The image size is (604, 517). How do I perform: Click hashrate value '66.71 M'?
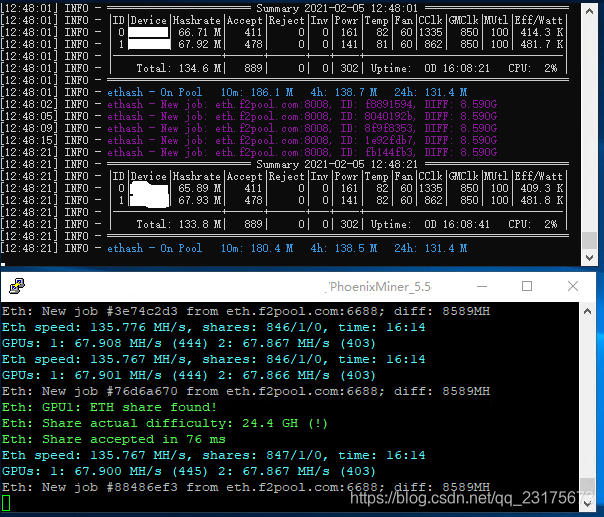200,32
